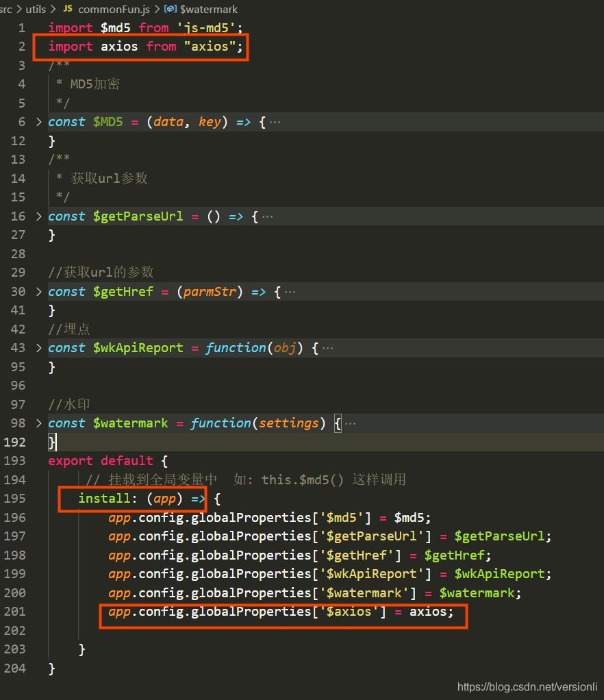Click the install keyword on line 195
Screen dimensions: 604x700
104,498
